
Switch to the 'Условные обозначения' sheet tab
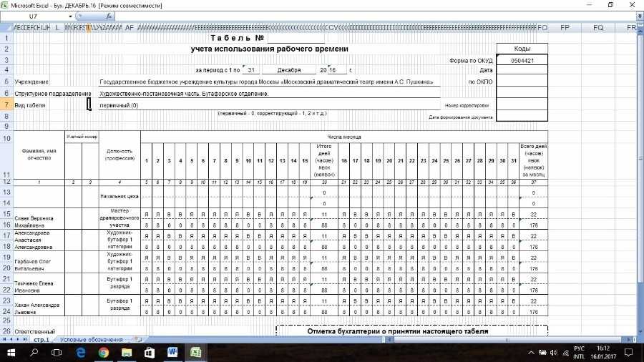91,339
